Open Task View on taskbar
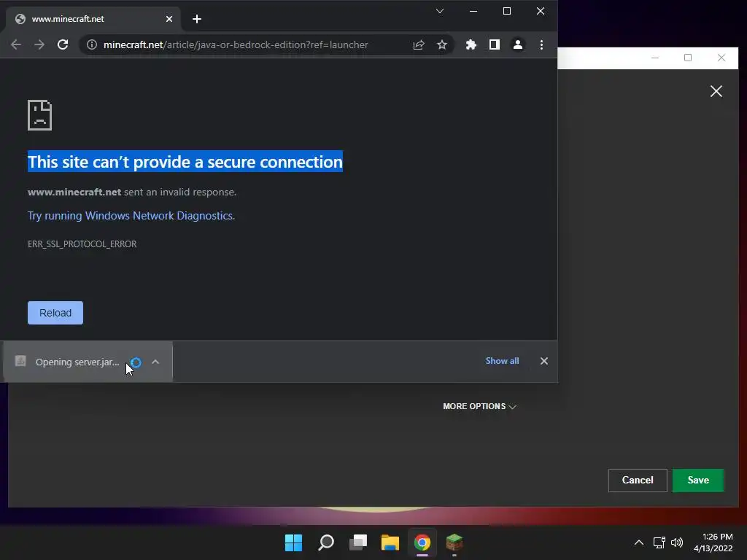This screenshot has width=747, height=560. tap(358, 542)
